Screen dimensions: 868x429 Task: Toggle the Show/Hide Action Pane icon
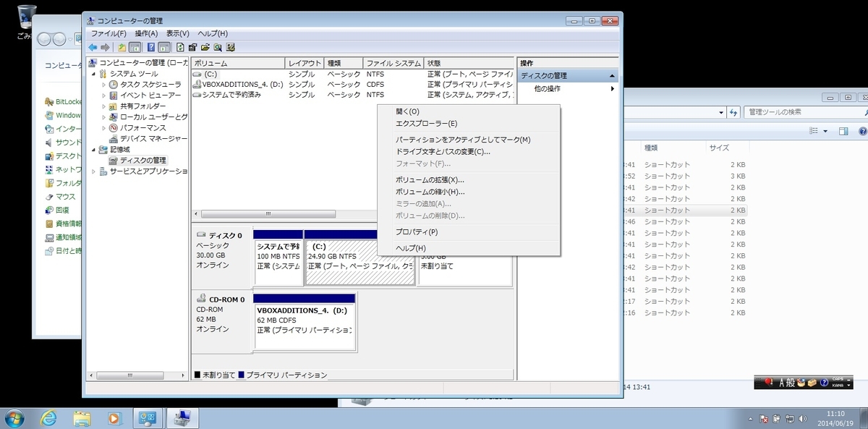pyautogui.click(x=164, y=47)
